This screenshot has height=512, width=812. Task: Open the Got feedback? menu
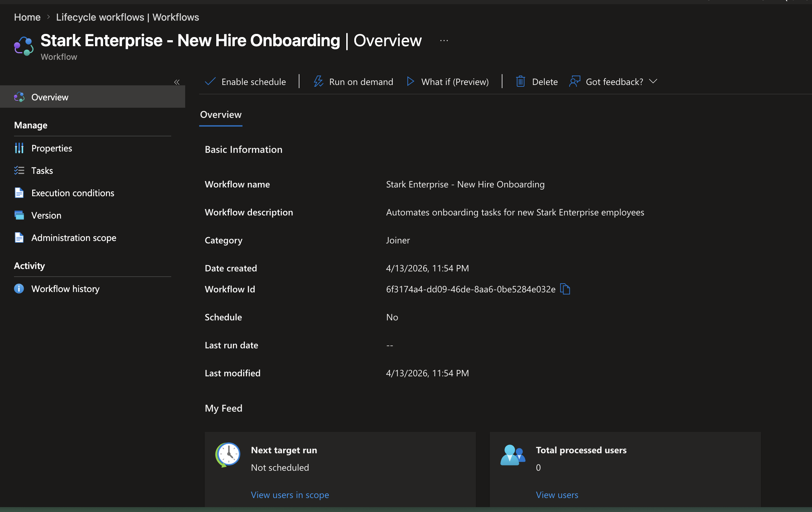coord(614,82)
